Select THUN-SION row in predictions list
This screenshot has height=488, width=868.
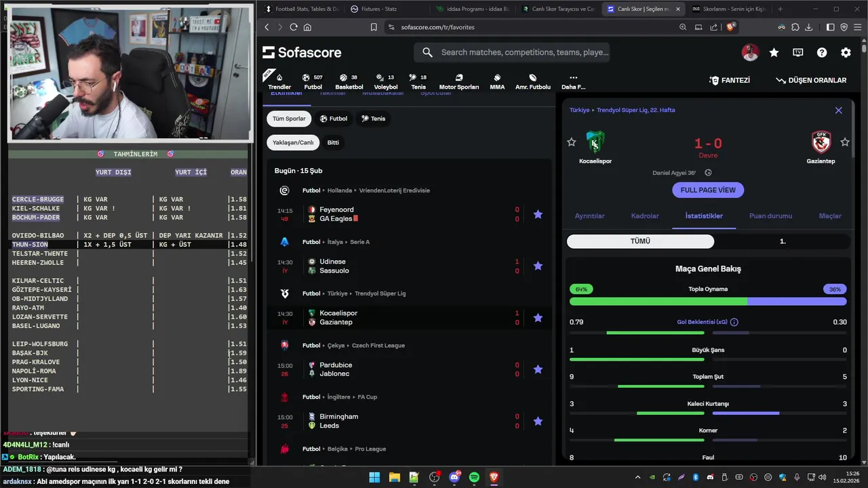129,245
